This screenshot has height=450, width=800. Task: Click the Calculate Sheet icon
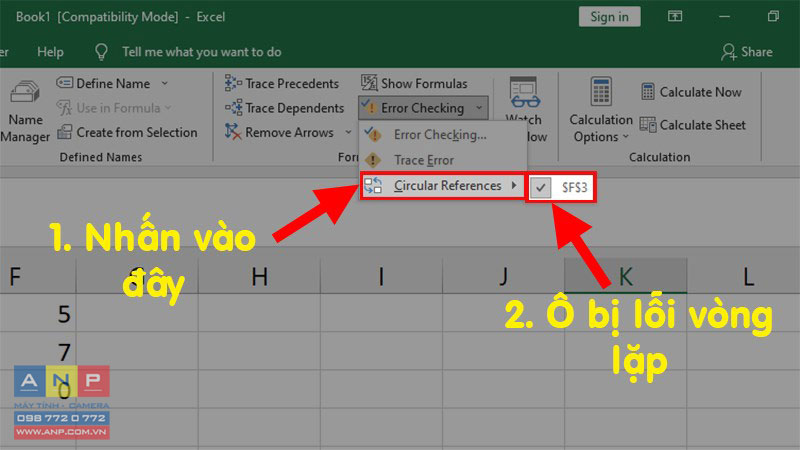pyautogui.click(x=647, y=125)
